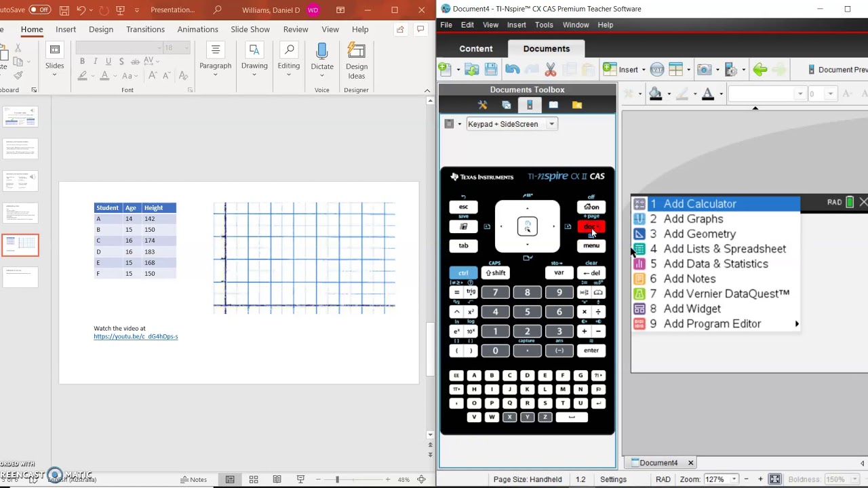Select Add Lists & Spreadsheet from the menu
This screenshot has width=868, height=488.
pyautogui.click(x=716, y=249)
